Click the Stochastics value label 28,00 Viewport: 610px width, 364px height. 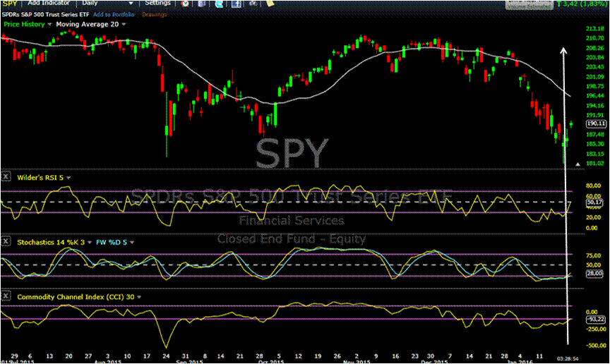coord(594,274)
